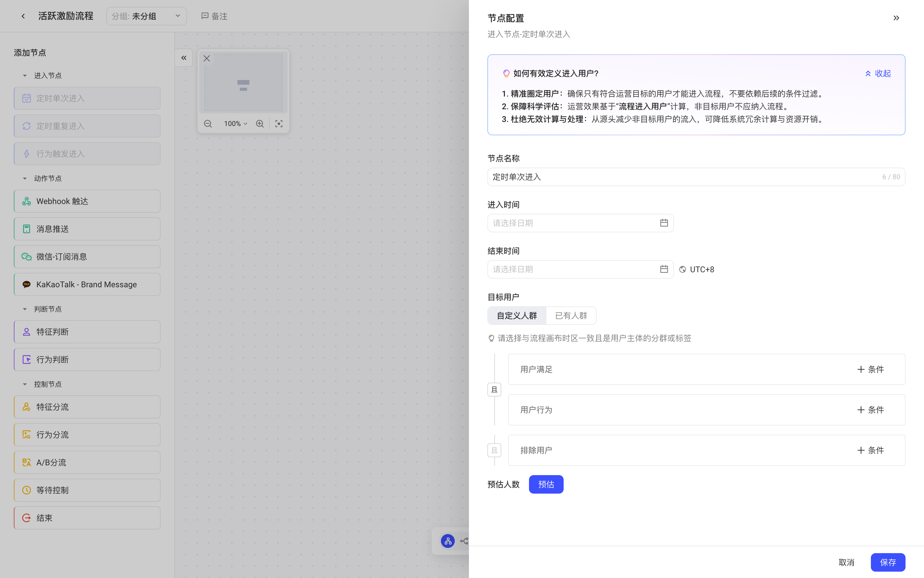This screenshot has width=924, height=578.
Task: Switch to the 已有人群 tab
Action: 571,315
